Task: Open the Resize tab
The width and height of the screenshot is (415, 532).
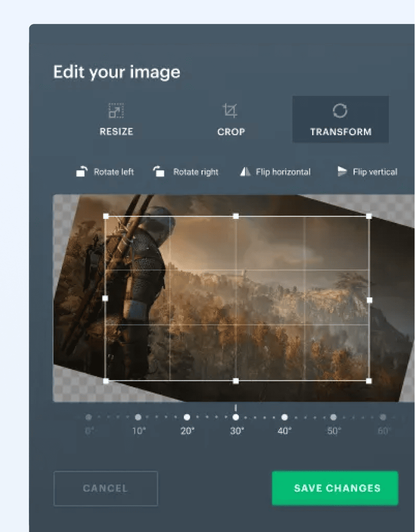Action: 116,119
